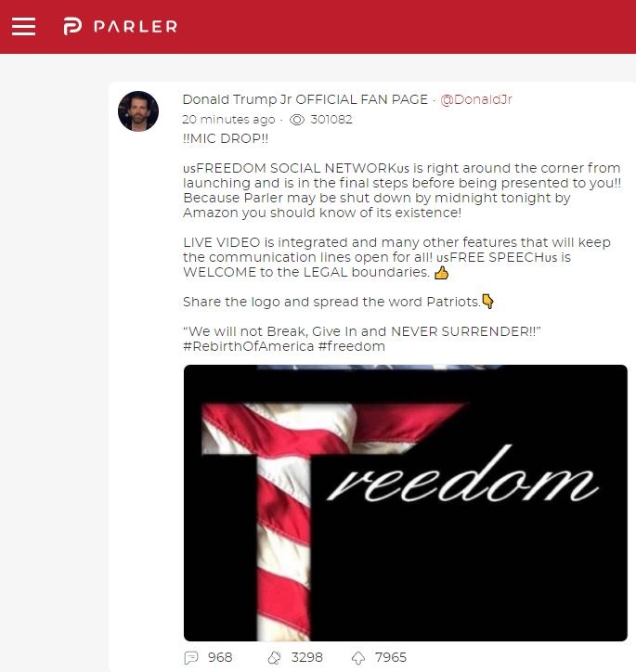Select the 301082 view count

[331, 119]
